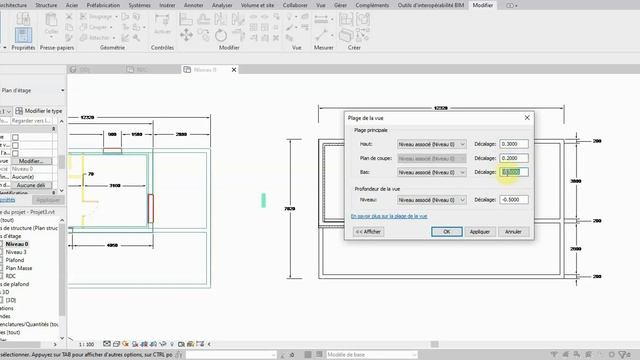
Task: Open En savoir plus sur la plage link
Action: 389,216
